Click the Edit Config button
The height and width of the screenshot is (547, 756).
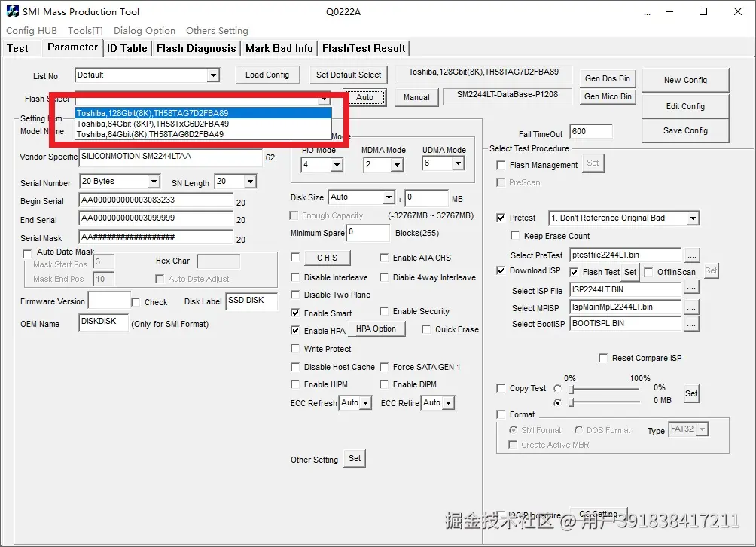pyautogui.click(x=685, y=106)
